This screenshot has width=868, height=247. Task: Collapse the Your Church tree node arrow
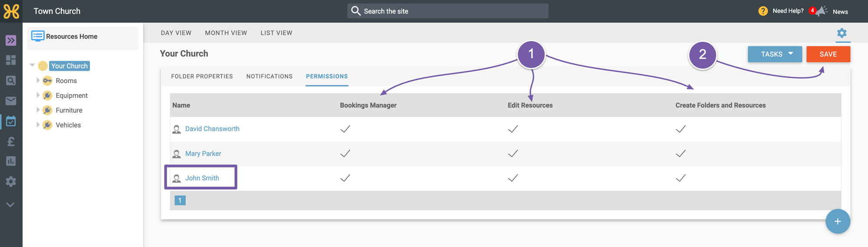32,65
